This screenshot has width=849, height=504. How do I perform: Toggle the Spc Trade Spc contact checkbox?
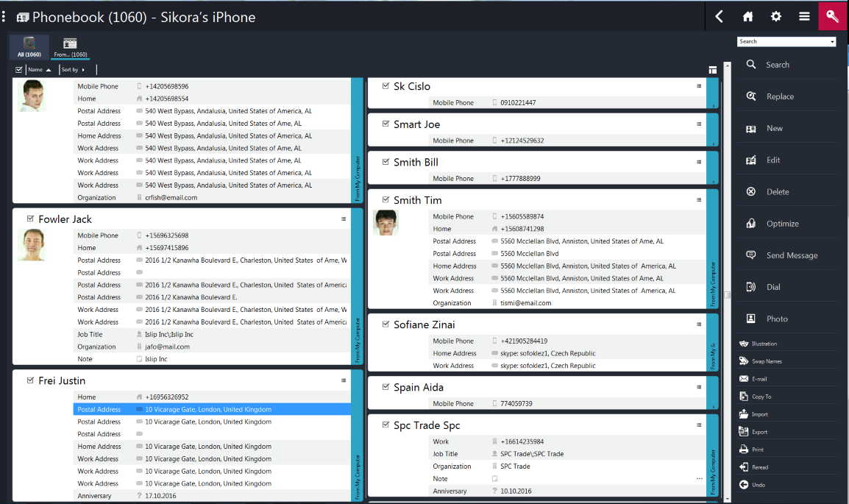pos(386,425)
